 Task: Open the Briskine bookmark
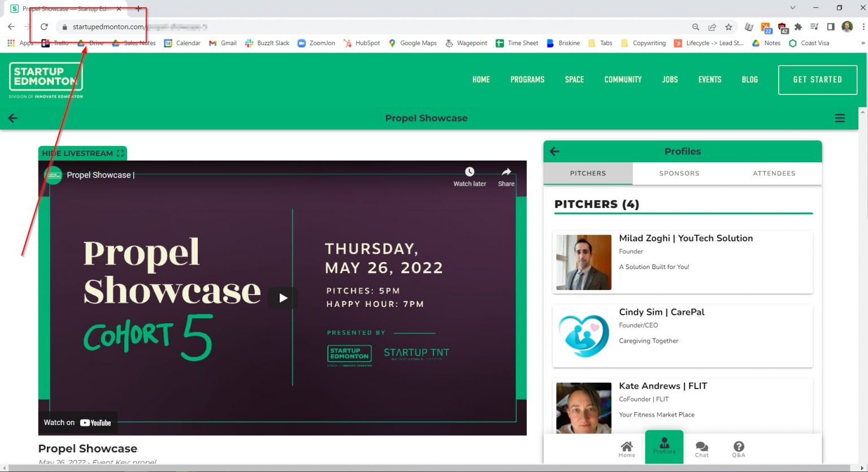[x=563, y=43]
